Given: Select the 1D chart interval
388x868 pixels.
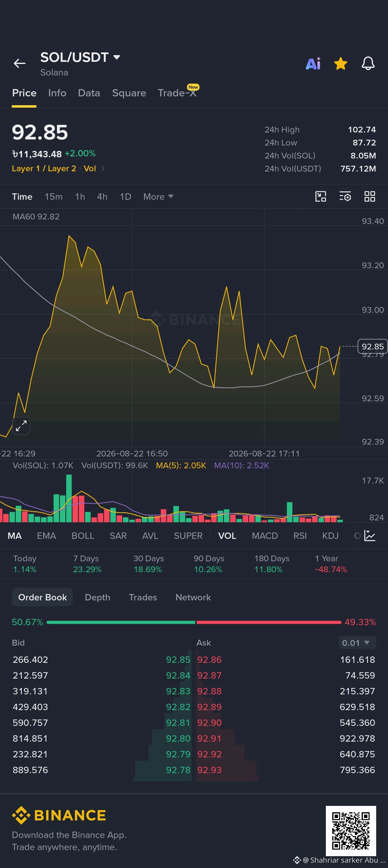Looking at the screenshot, I should 125,196.
